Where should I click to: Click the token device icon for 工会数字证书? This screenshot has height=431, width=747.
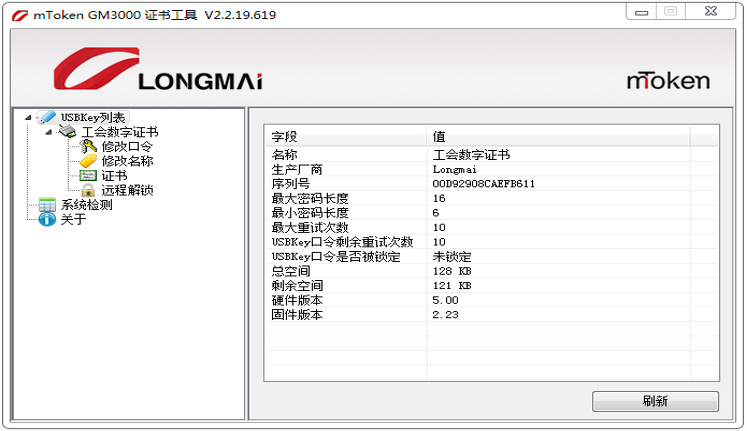(67, 131)
